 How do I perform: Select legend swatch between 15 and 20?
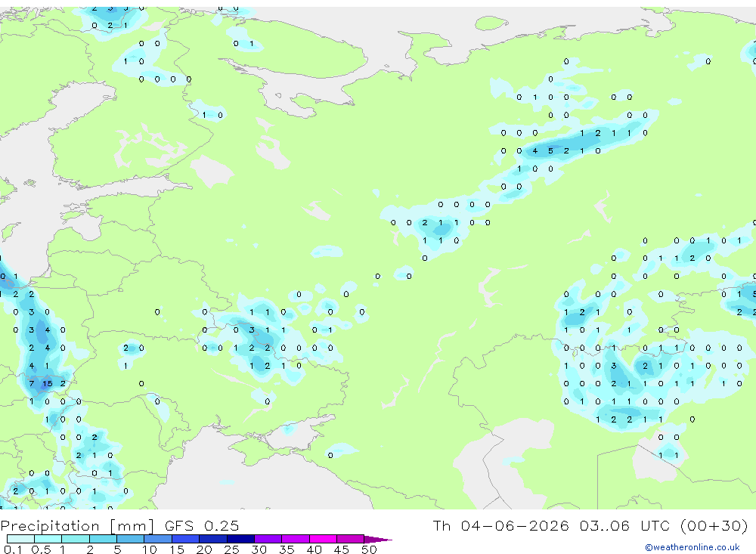(x=185, y=539)
